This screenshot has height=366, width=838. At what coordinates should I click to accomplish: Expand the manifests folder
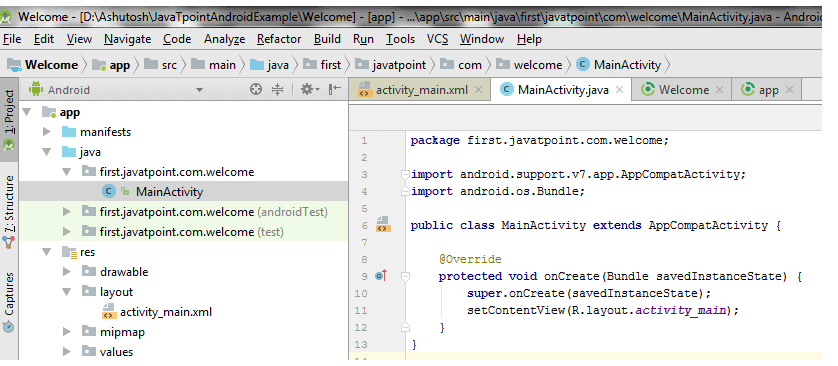point(47,132)
